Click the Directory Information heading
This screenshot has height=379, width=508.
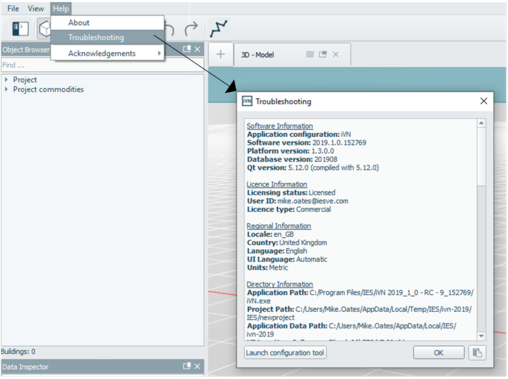[280, 284]
